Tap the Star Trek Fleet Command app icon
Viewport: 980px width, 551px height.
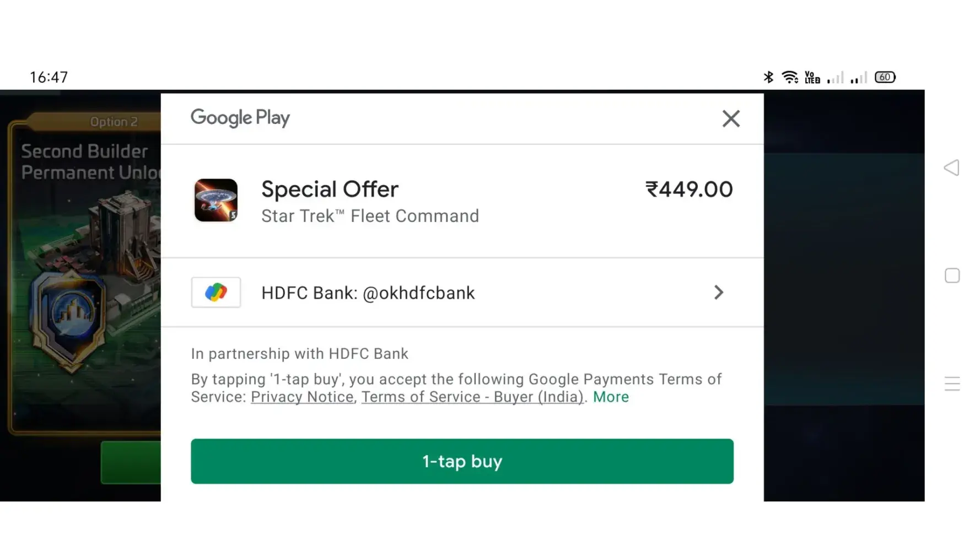pyautogui.click(x=216, y=200)
